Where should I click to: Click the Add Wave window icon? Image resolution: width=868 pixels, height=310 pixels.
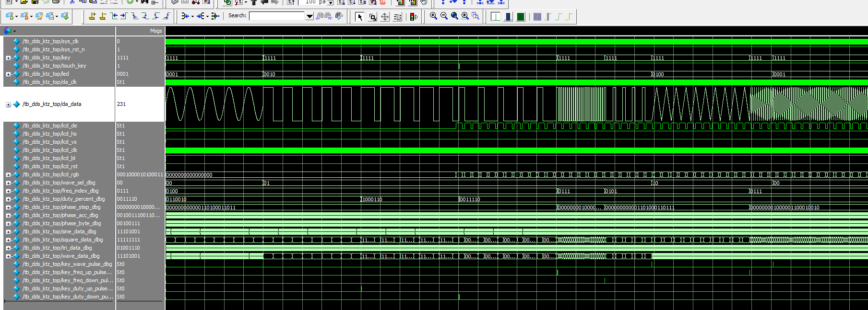pos(9,16)
